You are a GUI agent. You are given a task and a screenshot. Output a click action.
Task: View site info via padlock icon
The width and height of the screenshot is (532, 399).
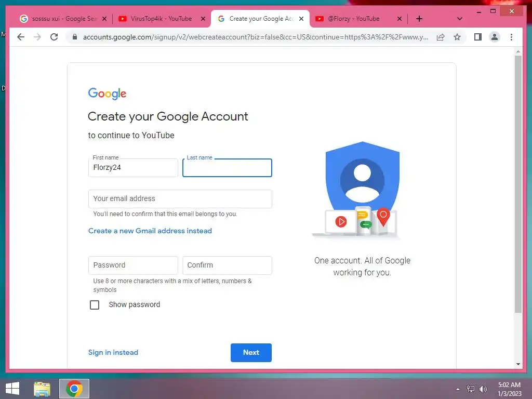75,37
